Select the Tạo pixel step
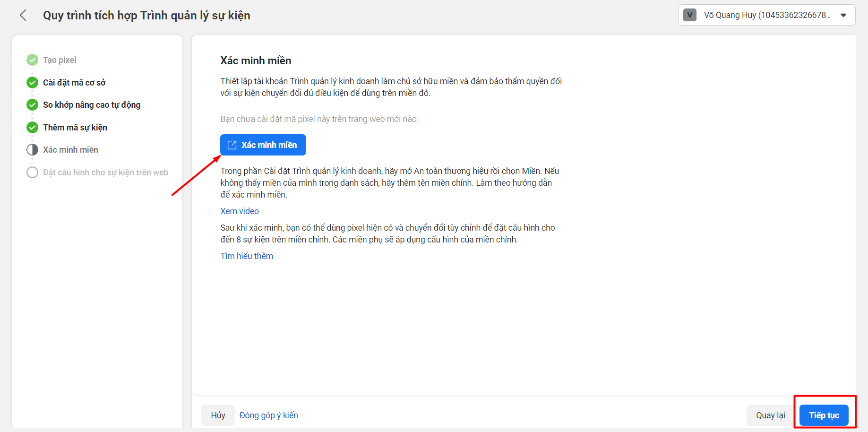Viewport: 868px width, 432px height. coord(60,60)
